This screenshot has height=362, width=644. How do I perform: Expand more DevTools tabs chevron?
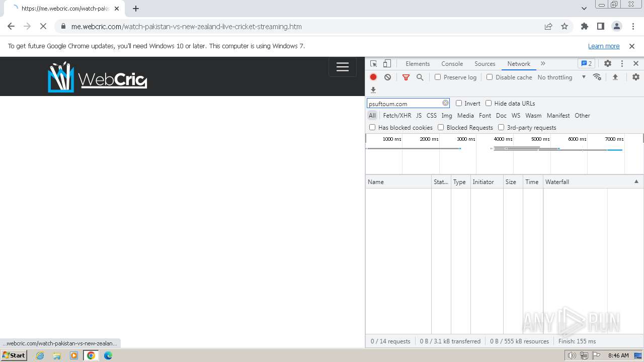543,64
